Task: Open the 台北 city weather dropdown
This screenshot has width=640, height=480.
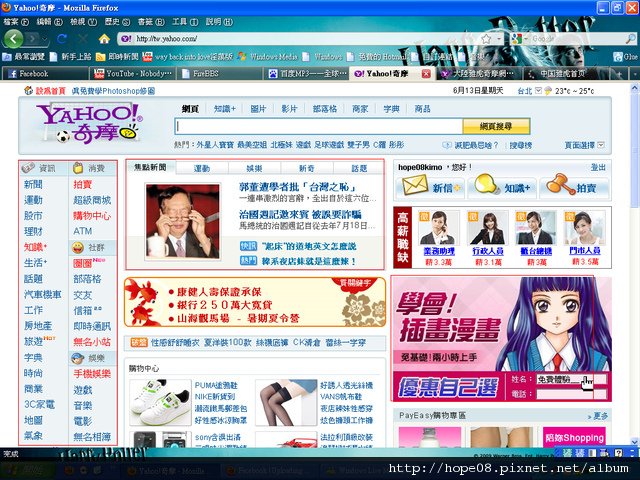Action: pos(538,91)
